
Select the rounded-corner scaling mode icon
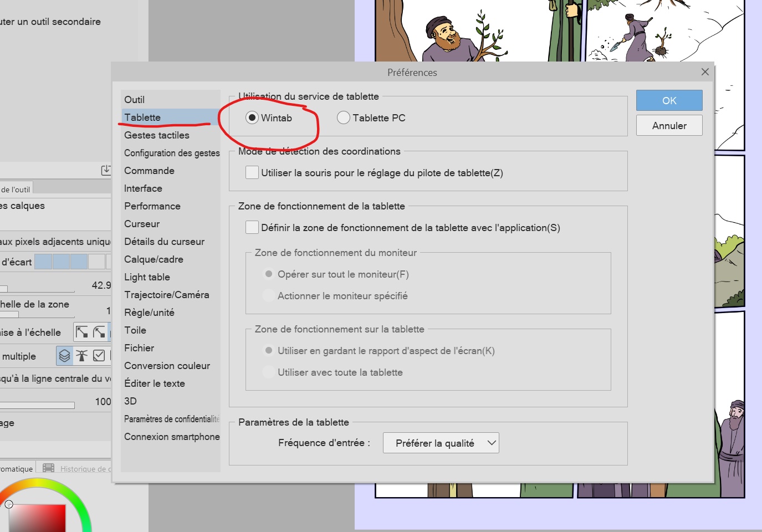pyautogui.click(x=99, y=332)
